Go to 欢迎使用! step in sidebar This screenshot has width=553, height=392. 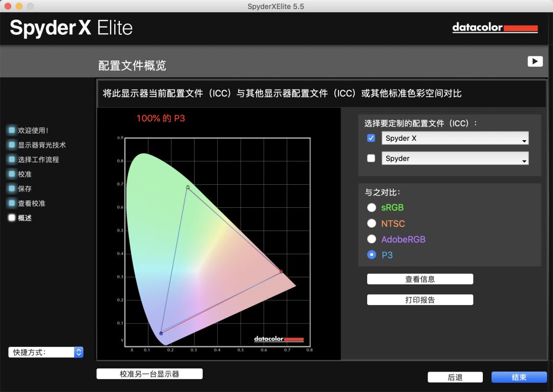coord(33,130)
